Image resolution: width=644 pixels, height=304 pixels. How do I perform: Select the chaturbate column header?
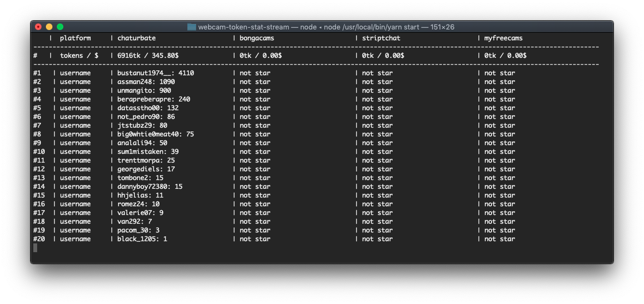coord(137,38)
